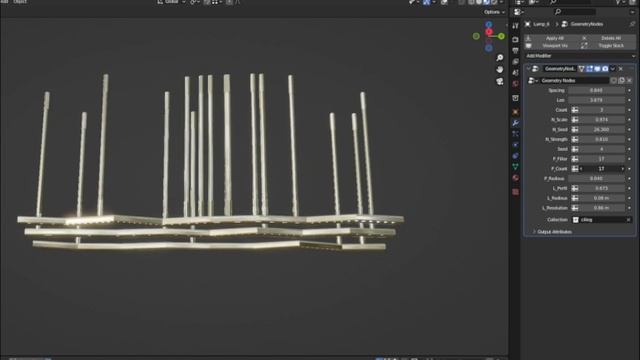
Task: Click the Viewport Vis button
Action: [554, 46]
